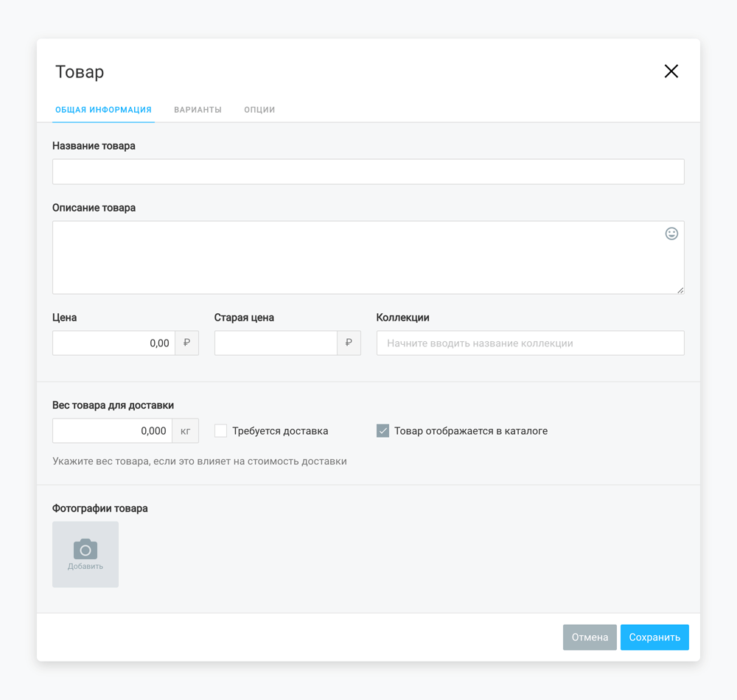This screenshot has height=700, width=737.
Task: Click the camera icon to add a photo
Action: tap(85, 550)
